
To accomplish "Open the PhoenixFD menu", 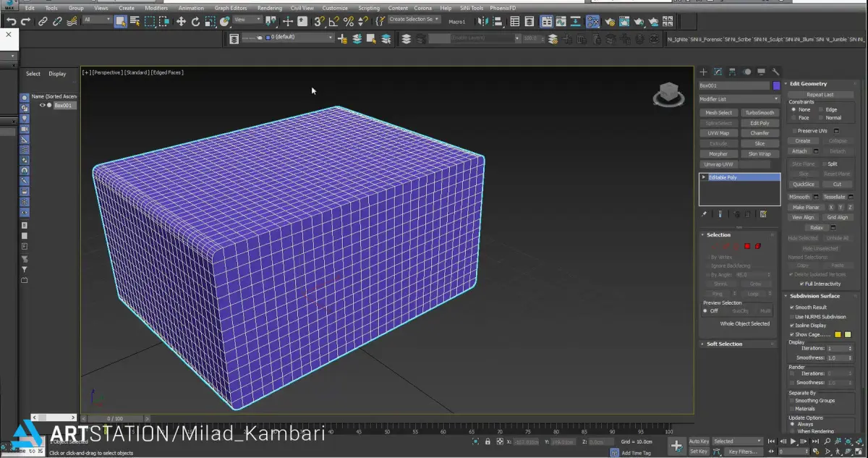I will pos(504,8).
